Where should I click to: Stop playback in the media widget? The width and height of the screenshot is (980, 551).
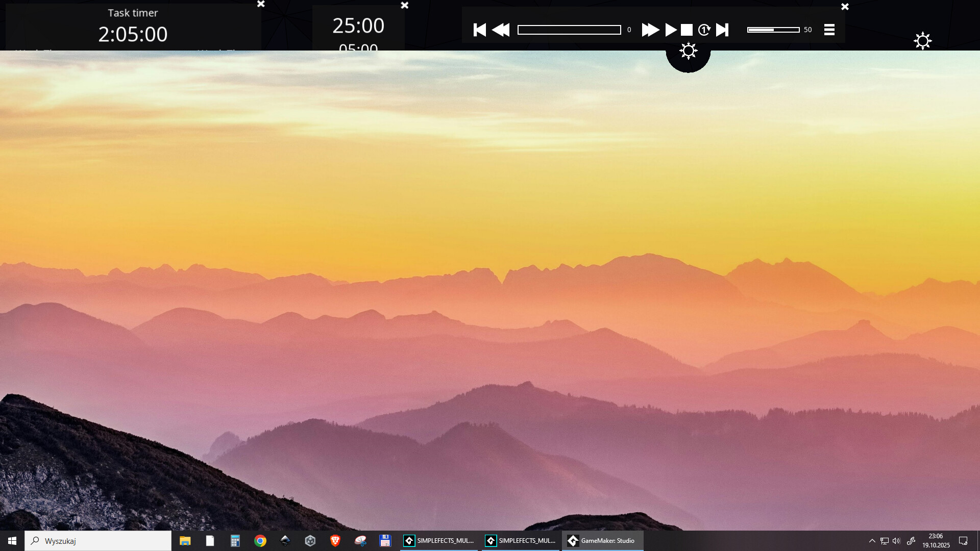[x=687, y=30]
